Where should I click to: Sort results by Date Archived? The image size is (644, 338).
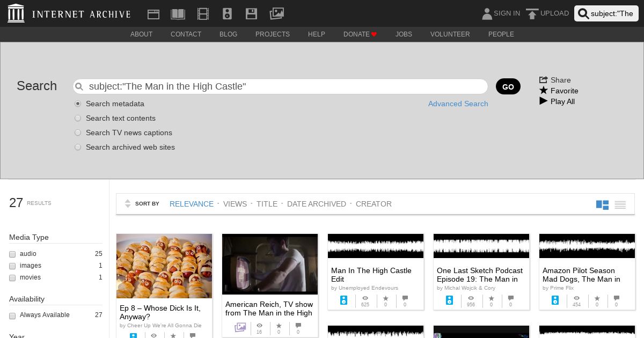(x=317, y=204)
